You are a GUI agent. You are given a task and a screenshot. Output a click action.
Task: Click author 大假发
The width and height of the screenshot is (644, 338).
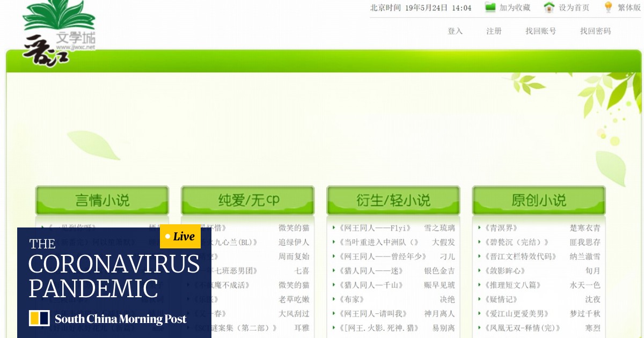[x=443, y=243]
